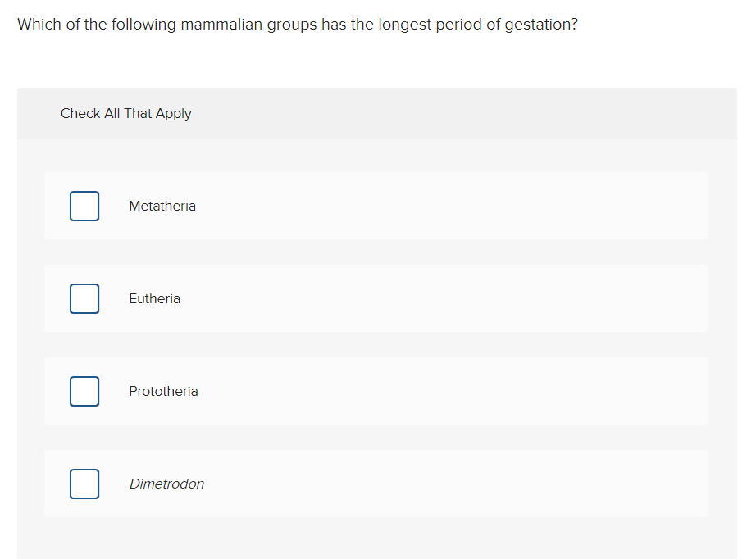Click the gestation question text
The image size is (756, 559).
pyautogui.click(x=297, y=24)
